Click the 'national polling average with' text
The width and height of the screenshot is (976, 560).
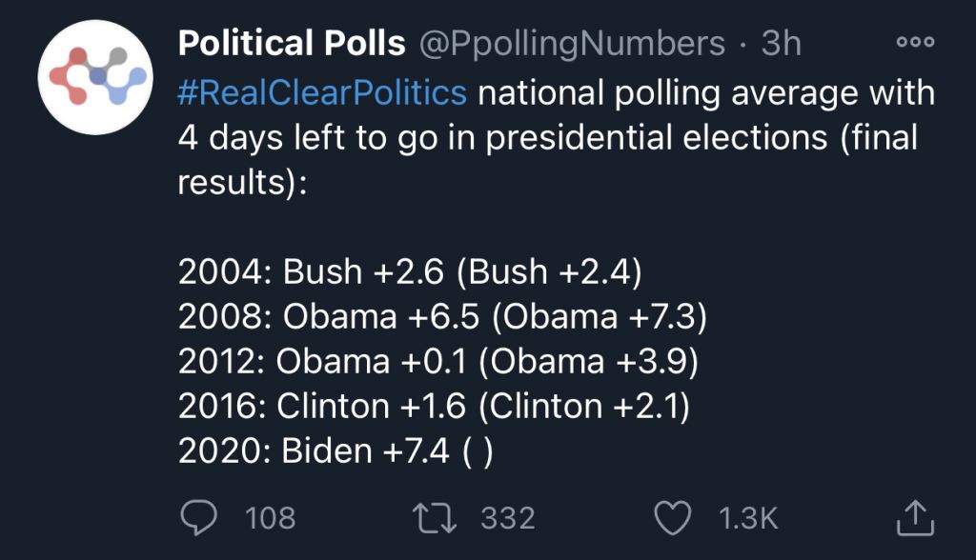[x=706, y=93]
